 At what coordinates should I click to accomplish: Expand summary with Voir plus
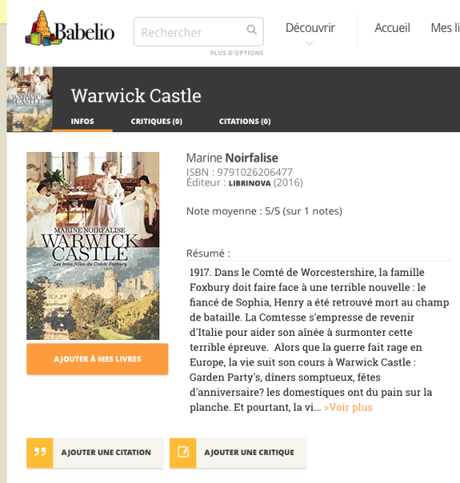(348, 407)
